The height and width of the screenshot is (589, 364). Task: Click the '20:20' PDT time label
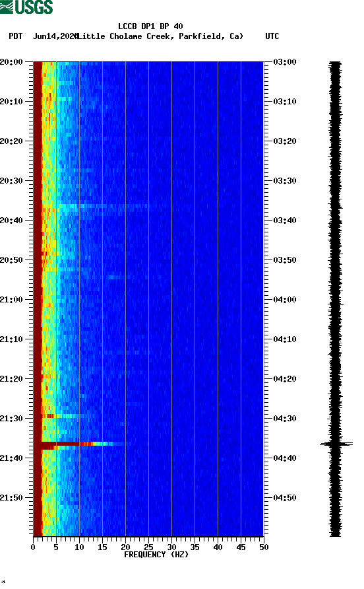pyautogui.click(x=12, y=141)
